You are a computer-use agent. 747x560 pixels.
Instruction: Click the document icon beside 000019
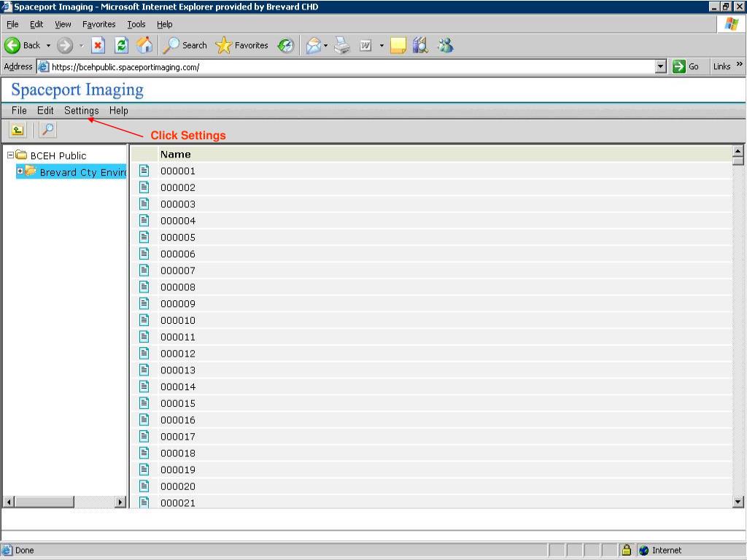pos(144,469)
